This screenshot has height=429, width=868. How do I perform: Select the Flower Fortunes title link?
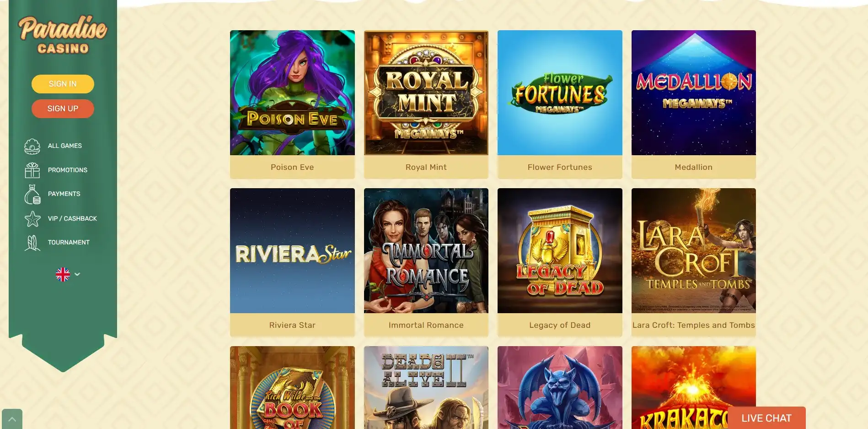click(x=560, y=167)
